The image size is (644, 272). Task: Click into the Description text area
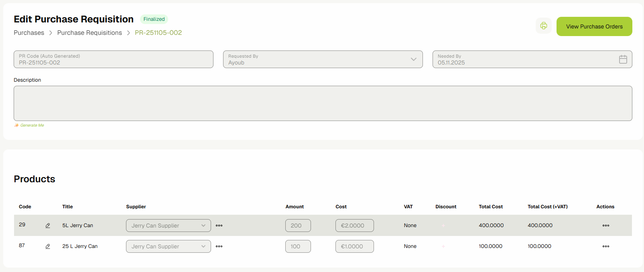point(323,103)
